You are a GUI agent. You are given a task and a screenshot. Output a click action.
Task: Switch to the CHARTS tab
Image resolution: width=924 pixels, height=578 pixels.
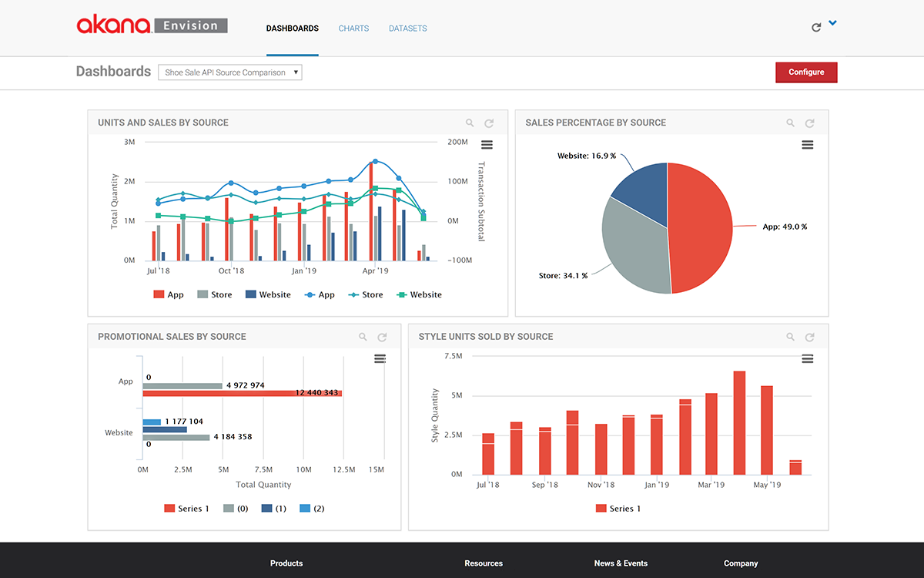(353, 29)
